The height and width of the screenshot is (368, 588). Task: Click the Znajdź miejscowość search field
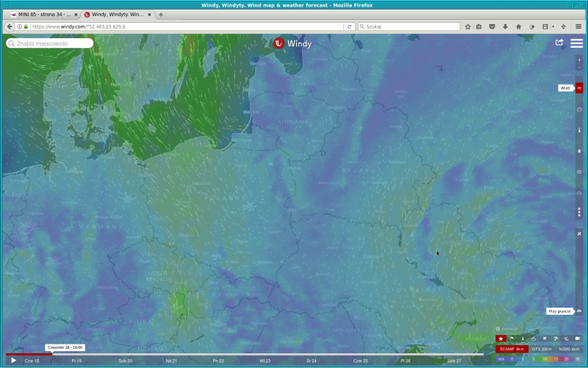50,43
